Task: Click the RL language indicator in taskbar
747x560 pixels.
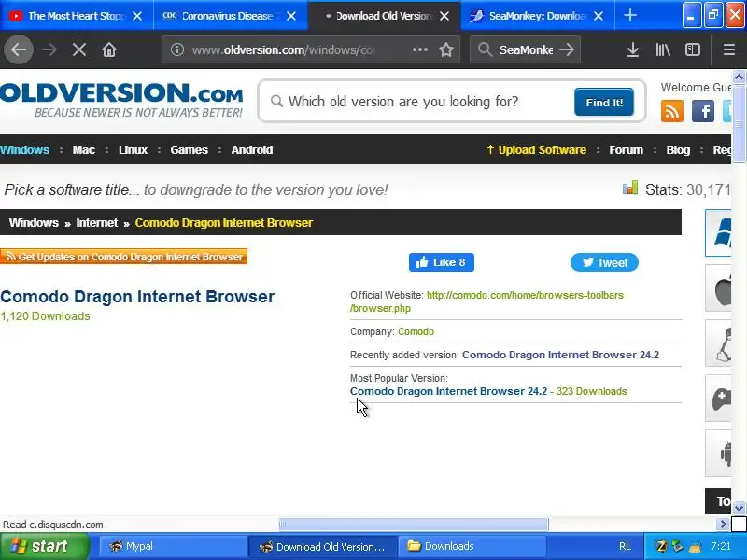Action: (625, 546)
